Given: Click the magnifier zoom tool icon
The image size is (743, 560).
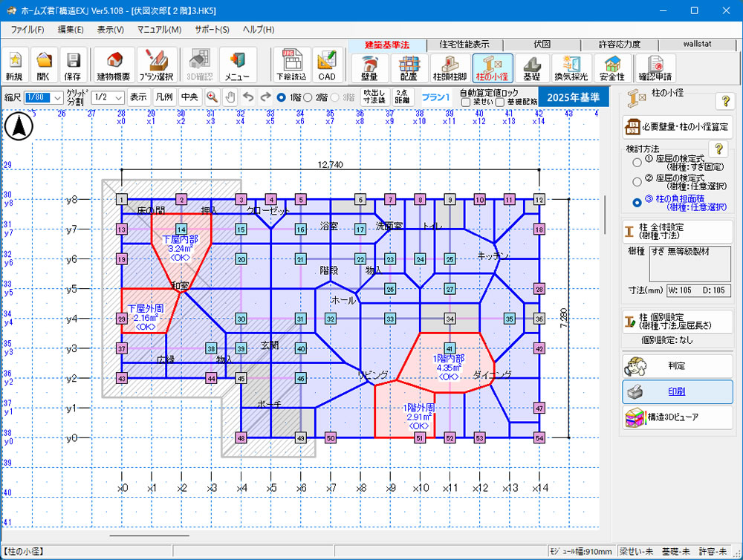Looking at the screenshot, I should coord(212,97).
